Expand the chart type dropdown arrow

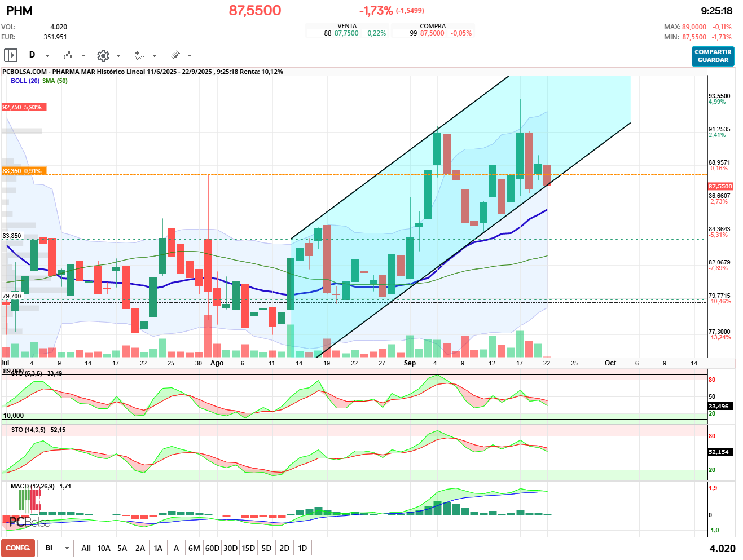[83, 56]
